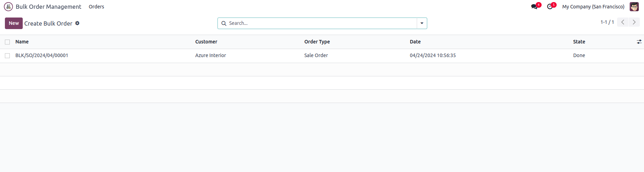The image size is (644, 172).
Task: Click the magnifier search icon
Action: 224,23
